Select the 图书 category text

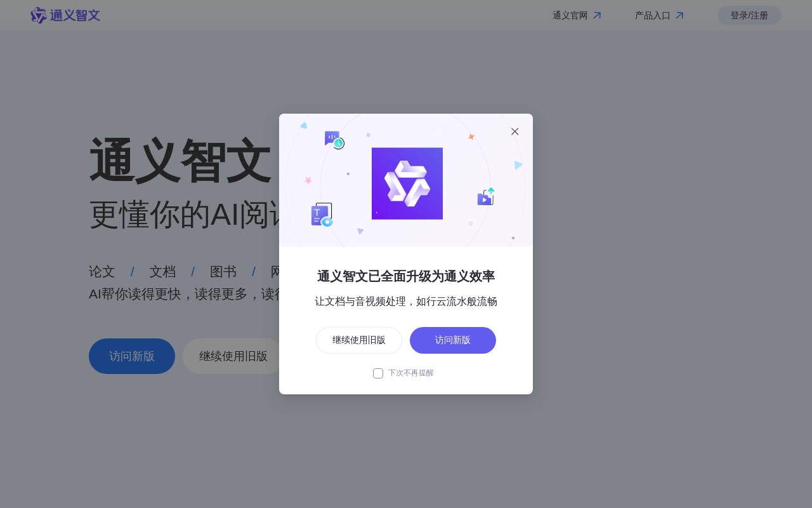click(223, 272)
